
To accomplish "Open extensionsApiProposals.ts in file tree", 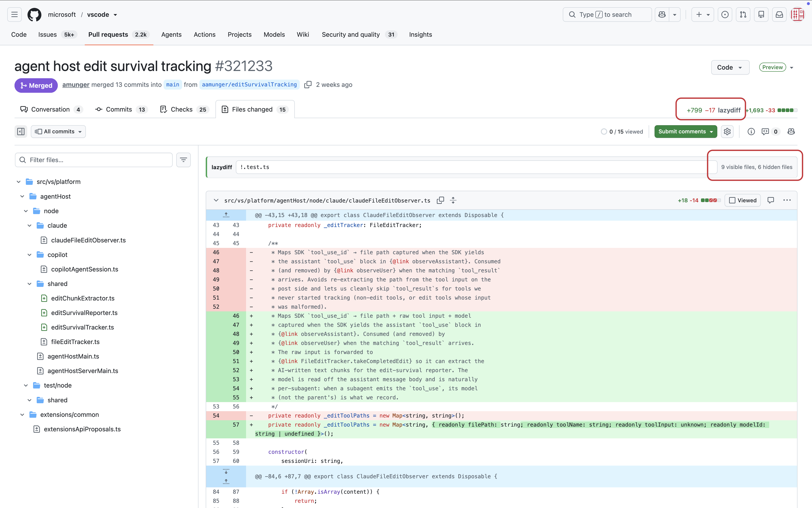I will tap(82, 429).
